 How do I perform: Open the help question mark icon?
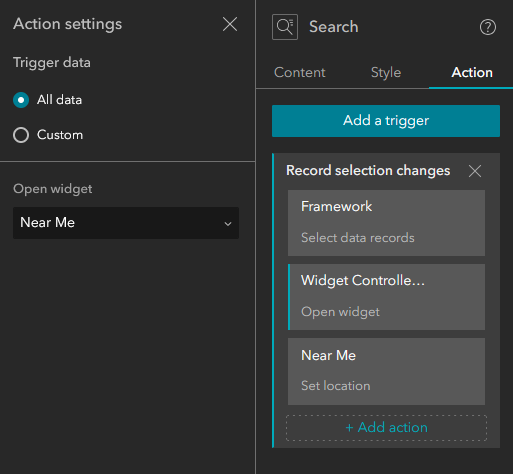[x=488, y=27]
